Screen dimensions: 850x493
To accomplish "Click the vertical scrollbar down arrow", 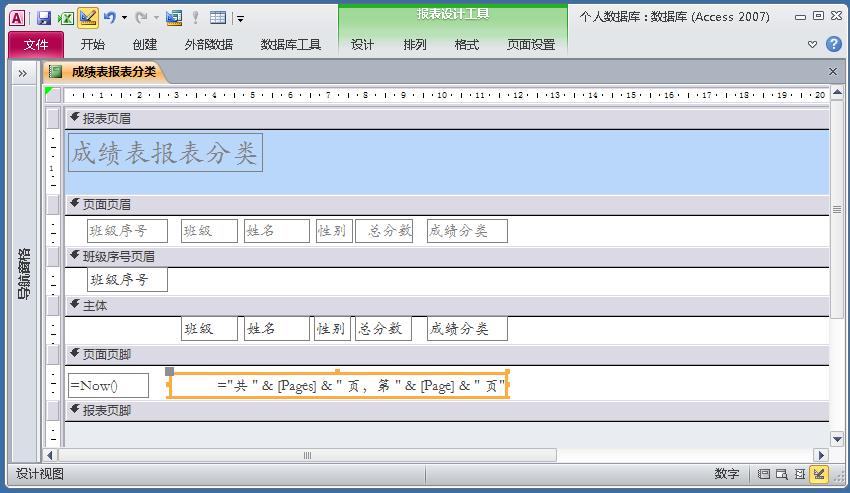I will coord(837,439).
